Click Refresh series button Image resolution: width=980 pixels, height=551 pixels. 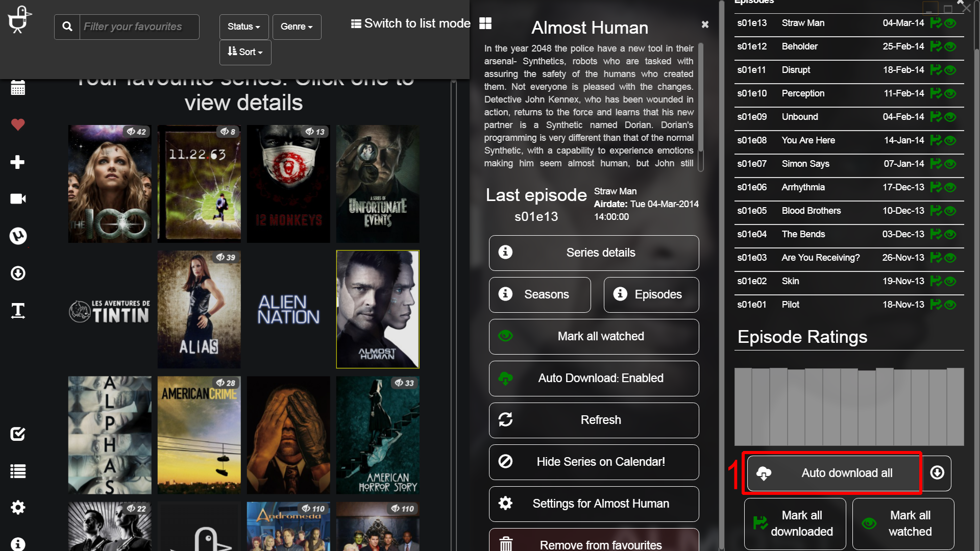594,420
